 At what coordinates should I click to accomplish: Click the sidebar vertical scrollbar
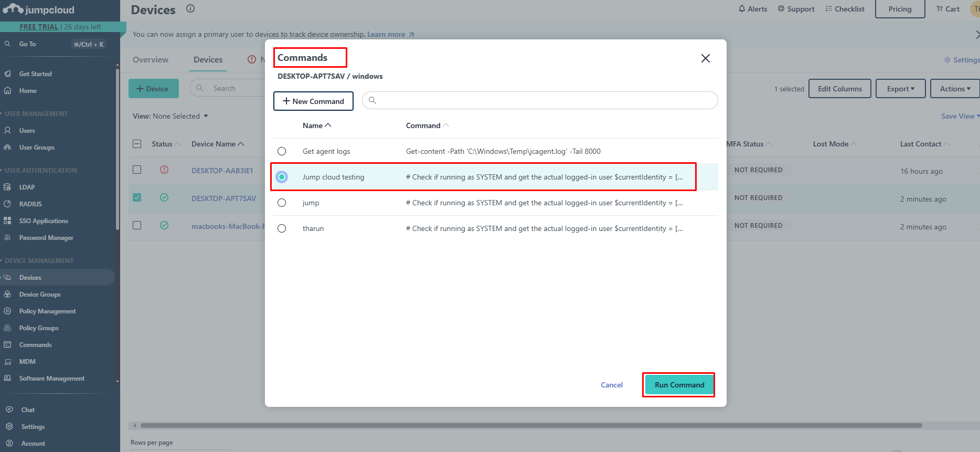[x=117, y=150]
